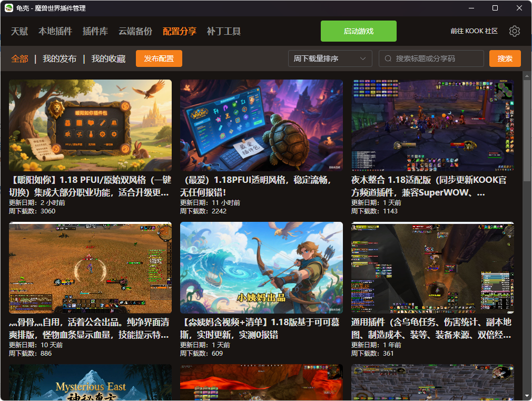
Task: Open 通用插件 dark cave screenshot thumbnail
Action: [432, 268]
